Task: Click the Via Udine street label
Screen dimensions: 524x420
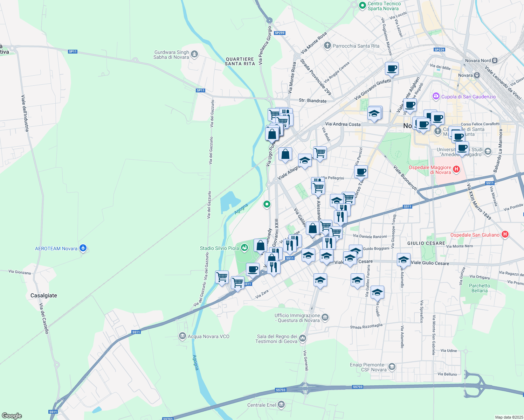Action: [x=449, y=350]
